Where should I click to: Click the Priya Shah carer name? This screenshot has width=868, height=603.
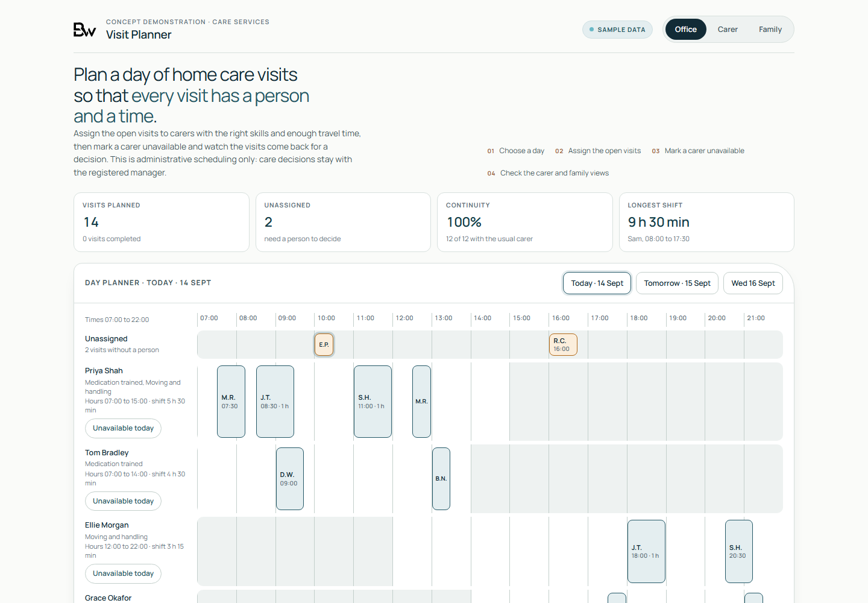(x=104, y=371)
